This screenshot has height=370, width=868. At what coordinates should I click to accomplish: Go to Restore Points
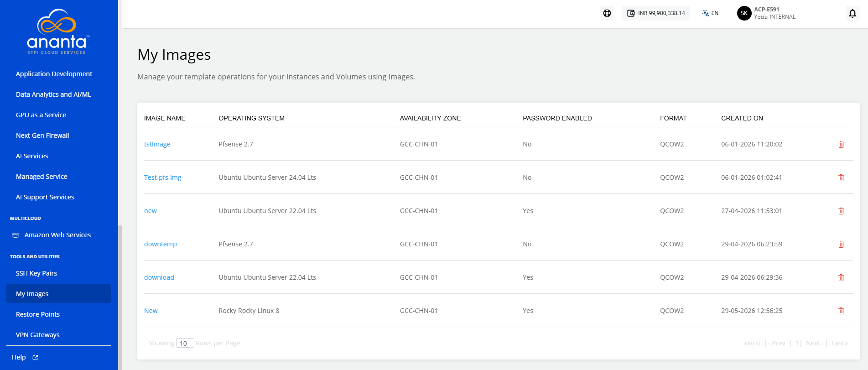coord(38,314)
